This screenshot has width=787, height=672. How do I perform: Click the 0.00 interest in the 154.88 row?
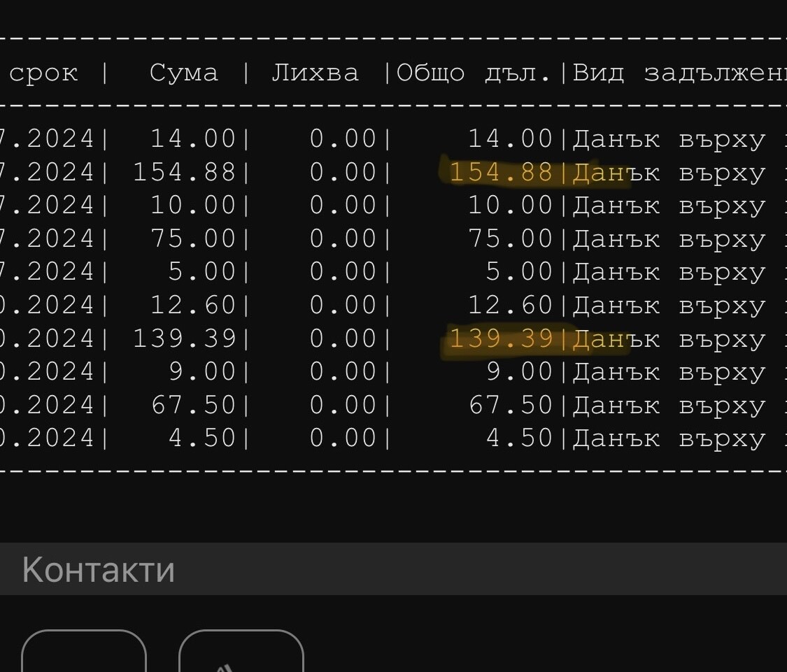pyautogui.click(x=343, y=172)
